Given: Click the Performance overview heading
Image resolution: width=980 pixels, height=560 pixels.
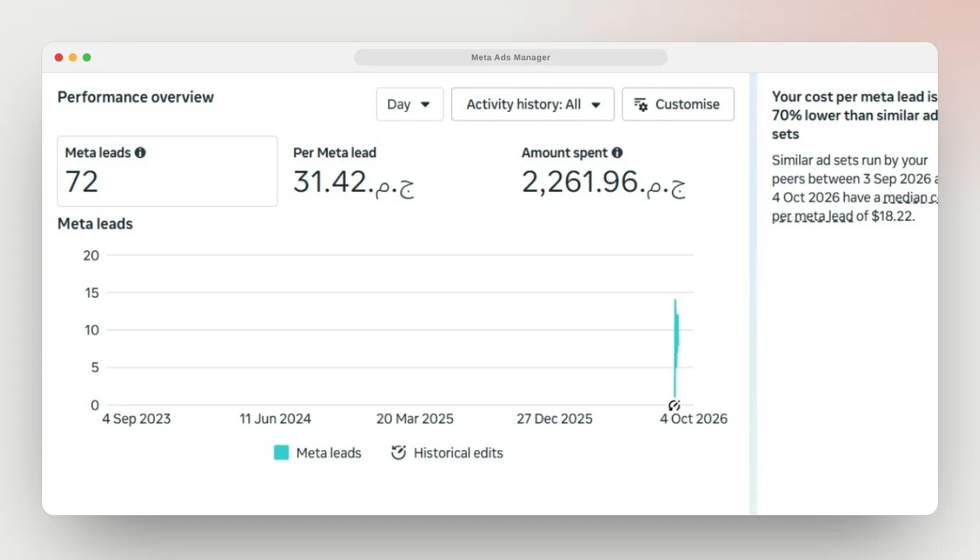Looking at the screenshot, I should coord(136,97).
